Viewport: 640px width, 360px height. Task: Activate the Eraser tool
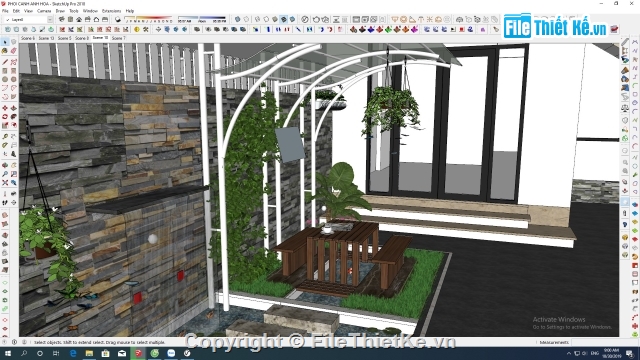click(x=13, y=51)
